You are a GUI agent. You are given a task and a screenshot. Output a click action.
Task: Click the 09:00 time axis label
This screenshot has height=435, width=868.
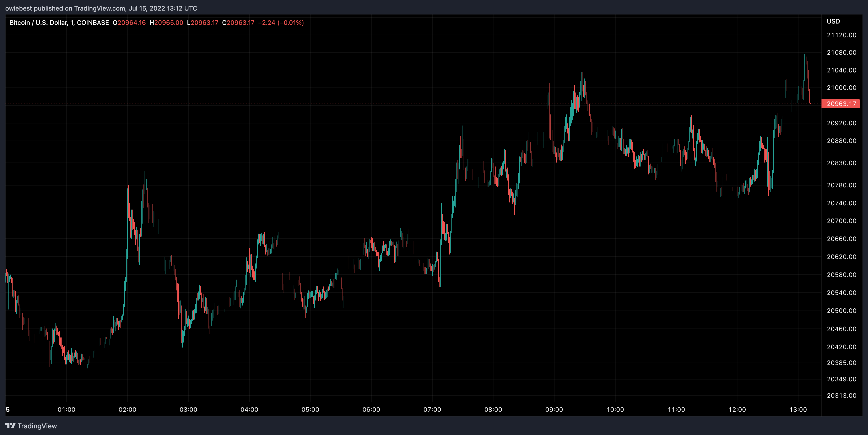(x=554, y=410)
